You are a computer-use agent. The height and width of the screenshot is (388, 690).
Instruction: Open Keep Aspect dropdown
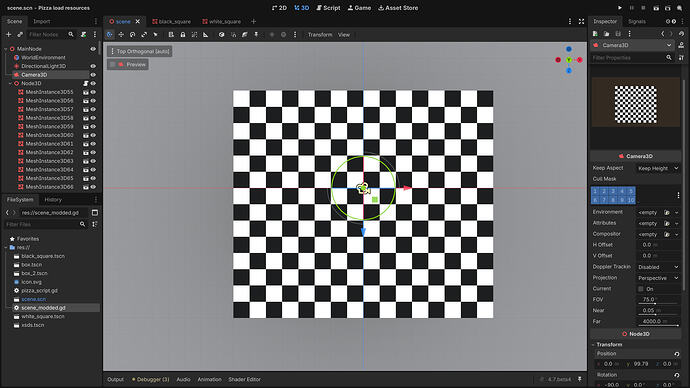pos(658,168)
